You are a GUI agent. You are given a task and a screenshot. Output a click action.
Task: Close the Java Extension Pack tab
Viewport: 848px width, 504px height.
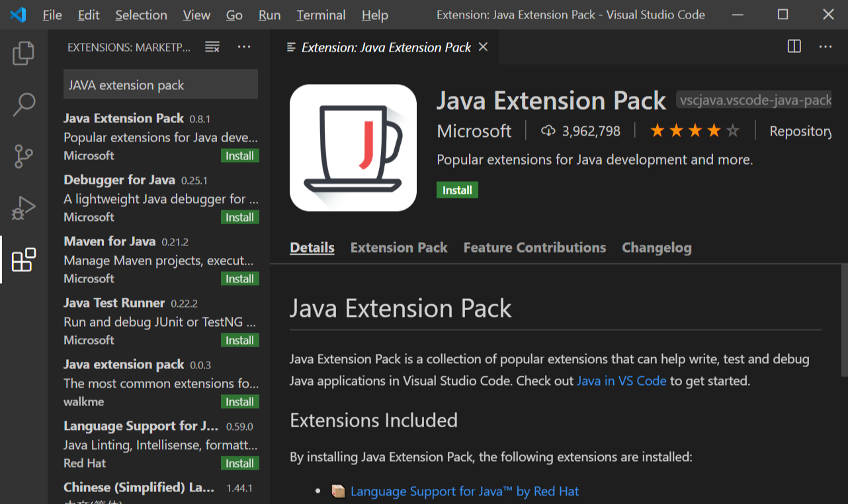click(x=483, y=47)
